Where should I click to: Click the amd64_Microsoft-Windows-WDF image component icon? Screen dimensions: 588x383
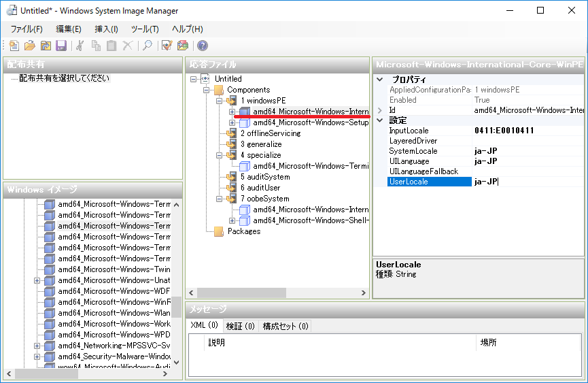coord(50,291)
